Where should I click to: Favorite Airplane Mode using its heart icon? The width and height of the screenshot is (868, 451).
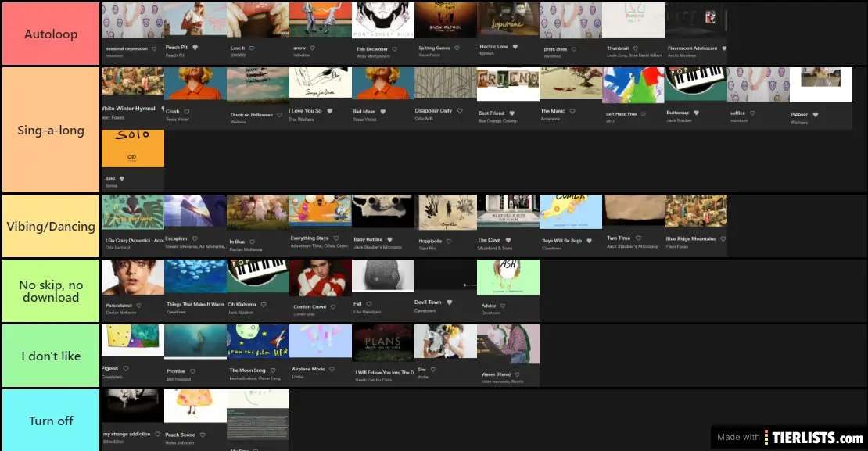pyautogui.click(x=333, y=370)
